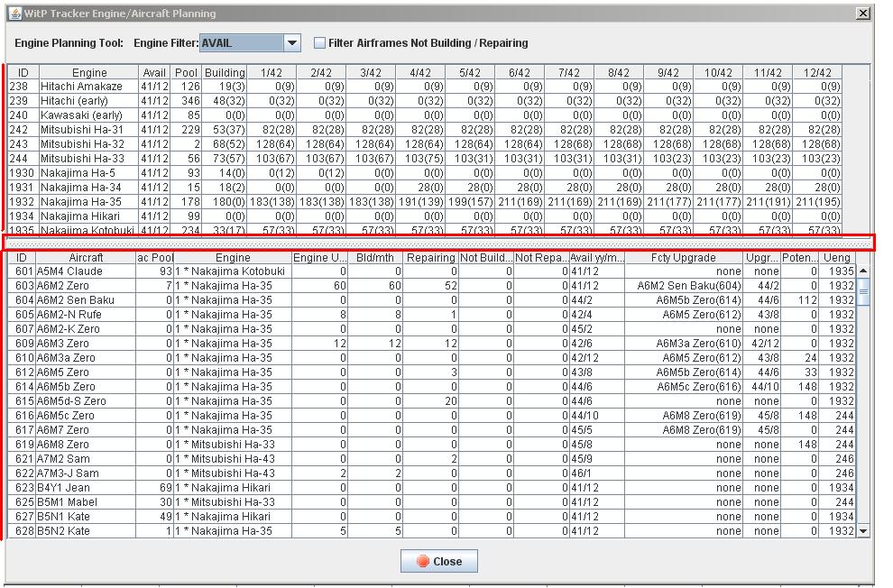Select the A7M2 Sam aircraft row

click(432, 459)
